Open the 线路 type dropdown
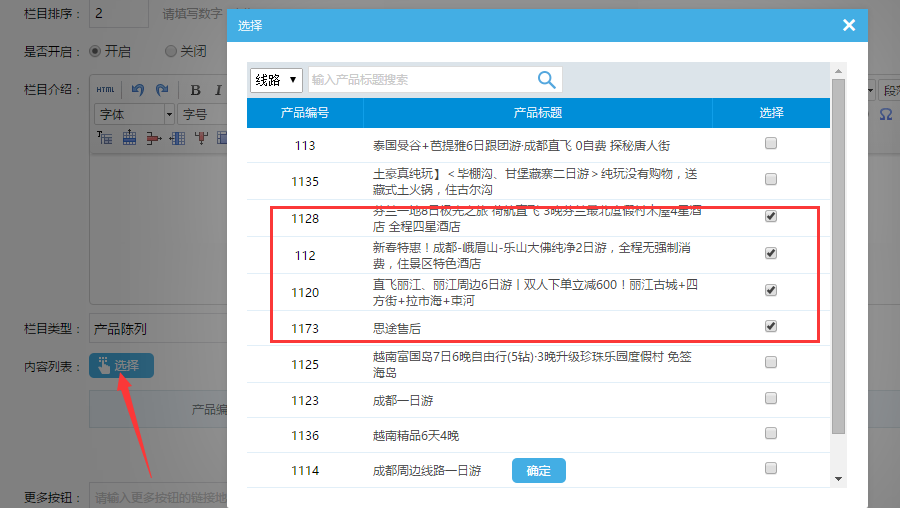The image size is (900, 508). click(276, 80)
